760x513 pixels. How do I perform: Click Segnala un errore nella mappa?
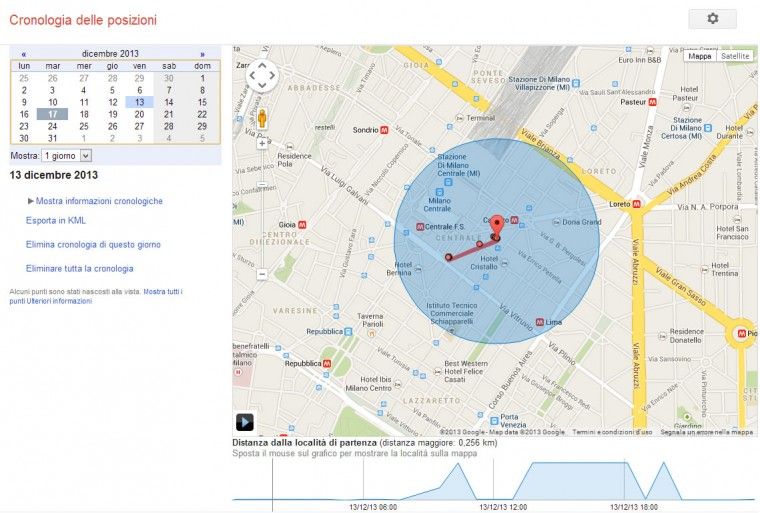click(706, 432)
